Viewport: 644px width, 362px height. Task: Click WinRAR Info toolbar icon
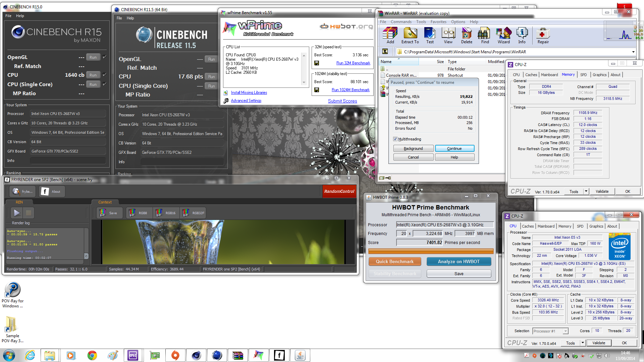click(522, 36)
